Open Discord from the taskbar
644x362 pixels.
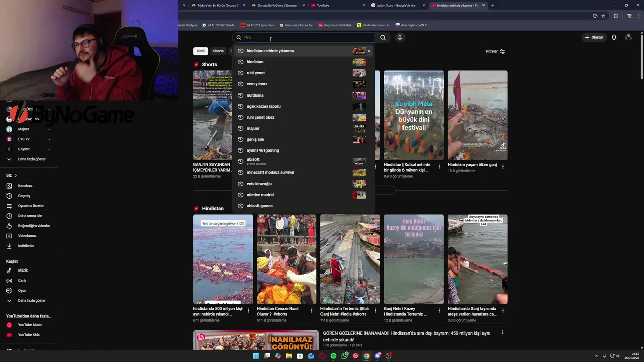coord(377,356)
